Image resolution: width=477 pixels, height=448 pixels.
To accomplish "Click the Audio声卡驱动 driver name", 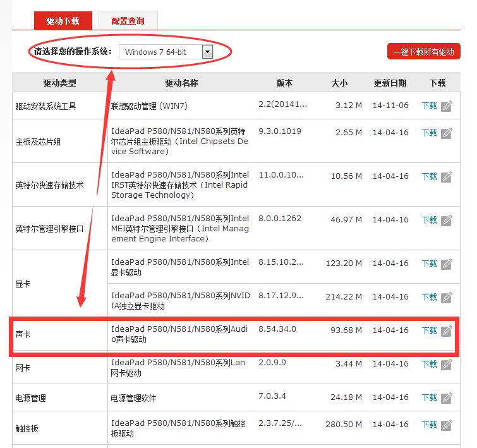I will click(179, 334).
